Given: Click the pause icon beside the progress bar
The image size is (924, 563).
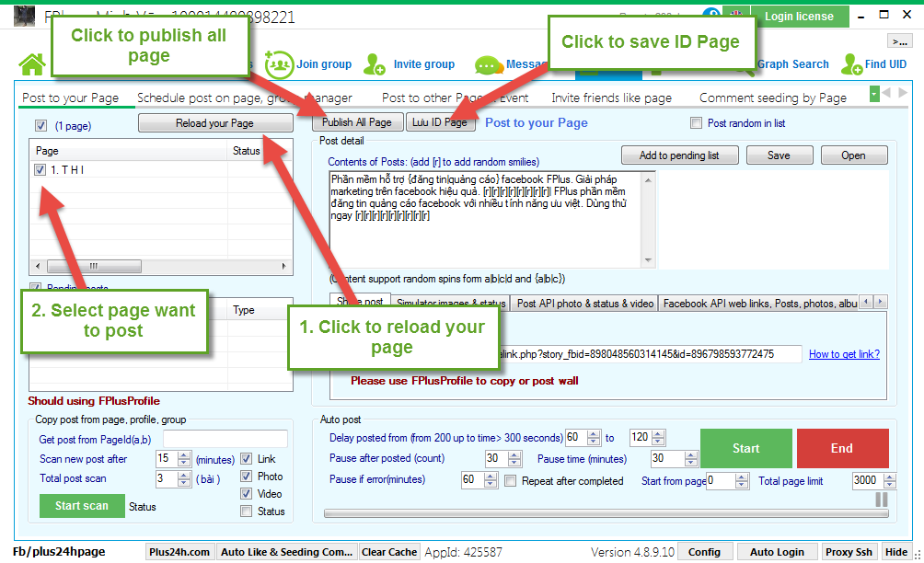Looking at the screenshot, I should click(x=882, y=500).
